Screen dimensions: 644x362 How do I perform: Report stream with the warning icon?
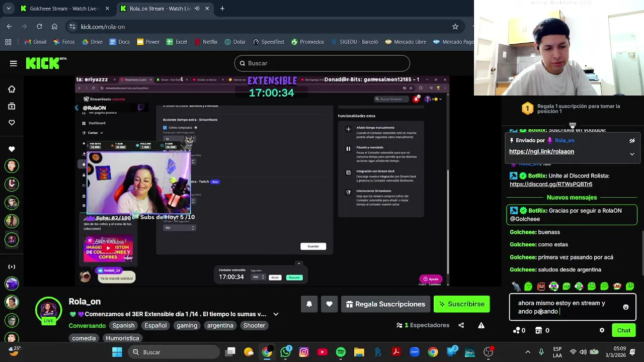(481, 325)
